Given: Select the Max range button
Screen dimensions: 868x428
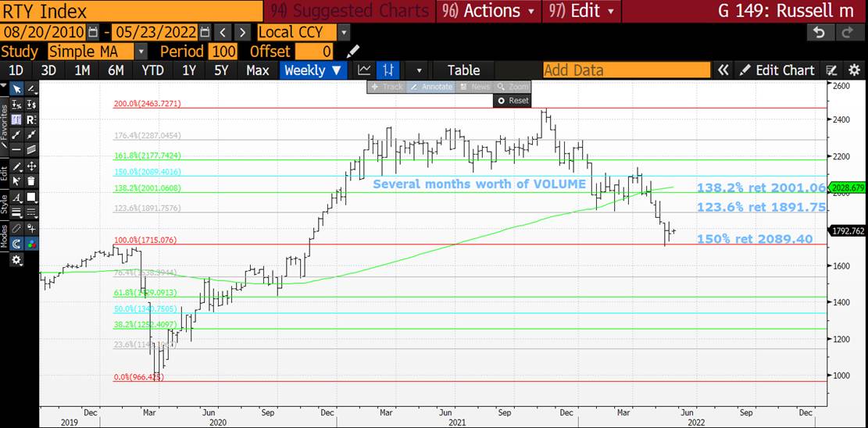Looking at the screenshot, I should [x=257, y=70].
